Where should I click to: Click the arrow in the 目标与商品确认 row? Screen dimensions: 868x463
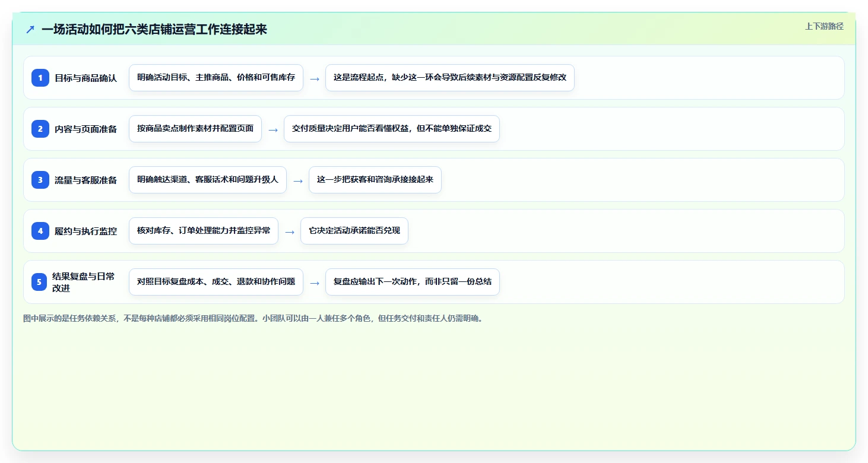tap(315, 78)
